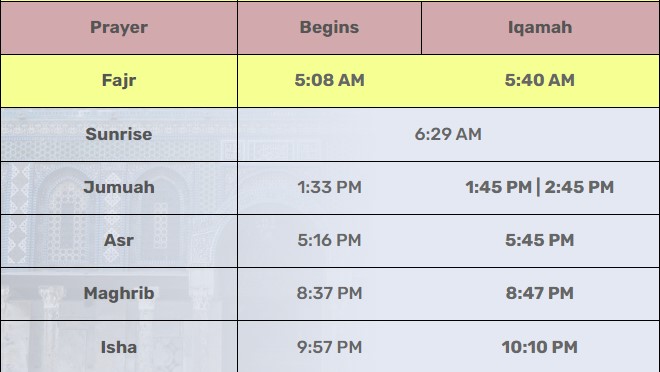Select the Isha row label

[x=119, y=347]
